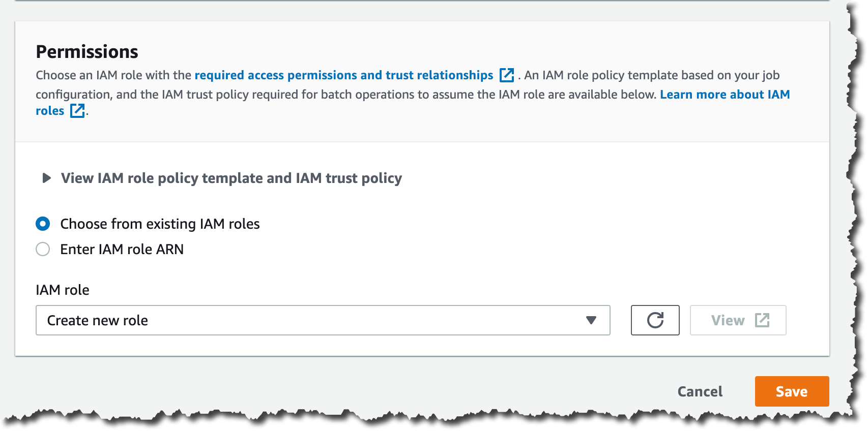The image size is (868, 431).
Task: Click the 'Create new role' combo box
Action: pyautogui.click(x=305, y=320)
